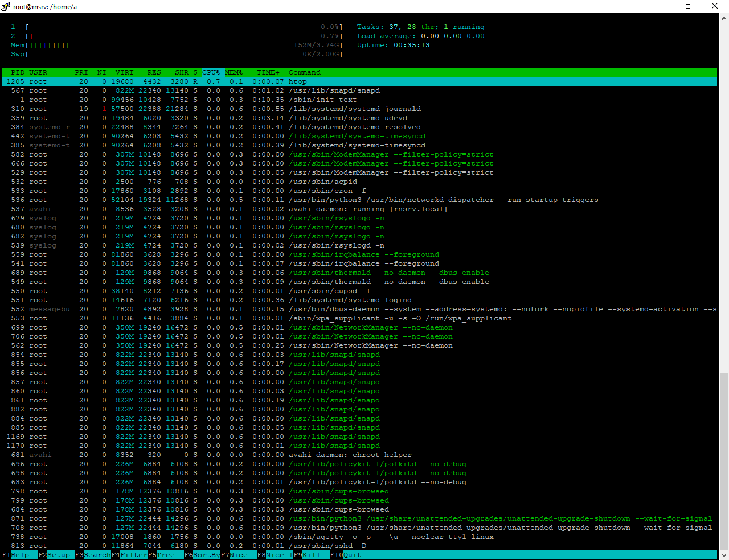Image resolution: width=729 pixels, height=560 pixels.
Task: Select rsyslogd row with PID 539
Action: coord(359,245)
